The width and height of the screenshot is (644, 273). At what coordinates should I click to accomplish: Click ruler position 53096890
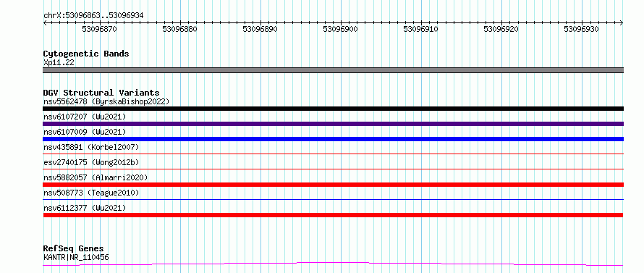260,29
